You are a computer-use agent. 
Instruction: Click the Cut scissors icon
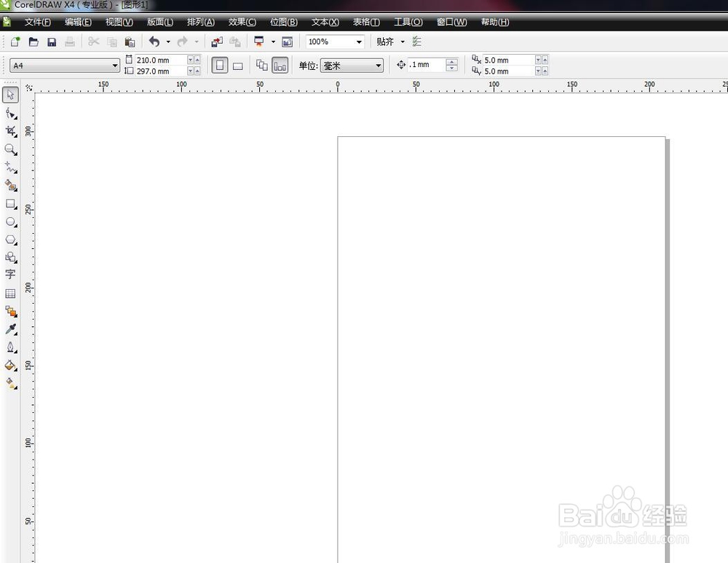(x=94, y=42)
